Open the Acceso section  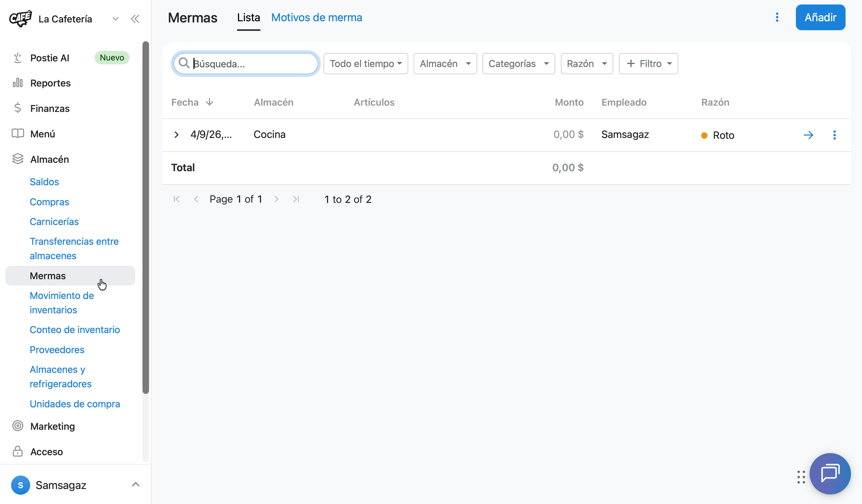click(x=70, y=452)
